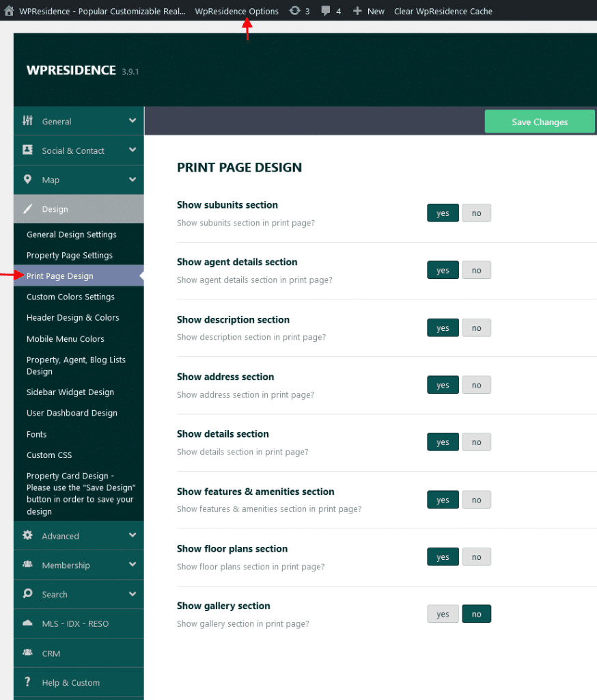The height and width of the screenshot is (700, 597).
Task: Click the MLS - IDX - RESO cloud icon
Action: 27,623
